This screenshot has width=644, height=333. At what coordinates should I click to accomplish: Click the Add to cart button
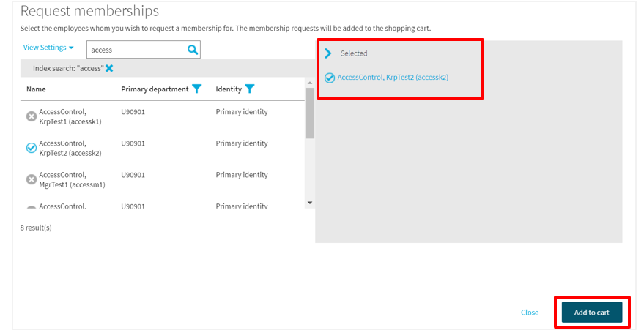[591, 313]
